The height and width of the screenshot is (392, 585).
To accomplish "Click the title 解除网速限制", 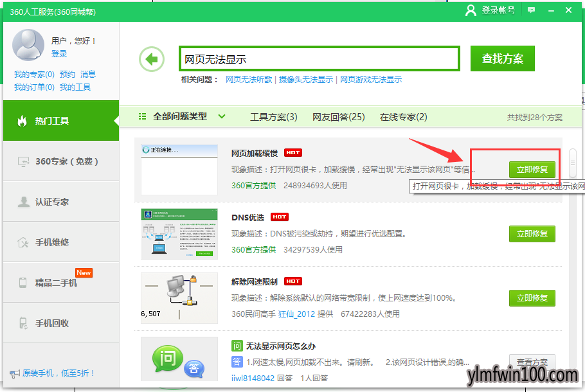I will 255,281.
